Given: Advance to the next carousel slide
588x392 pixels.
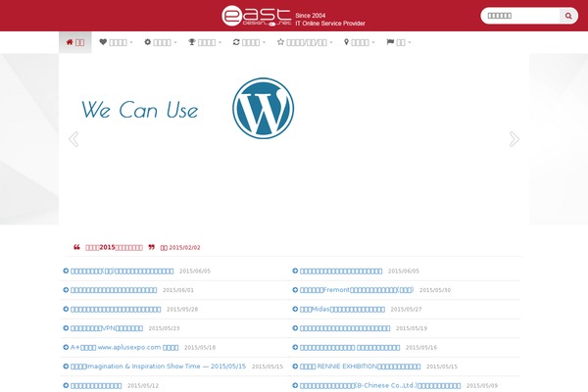Looking at the screenshot, I should click(x=514, y=139).
